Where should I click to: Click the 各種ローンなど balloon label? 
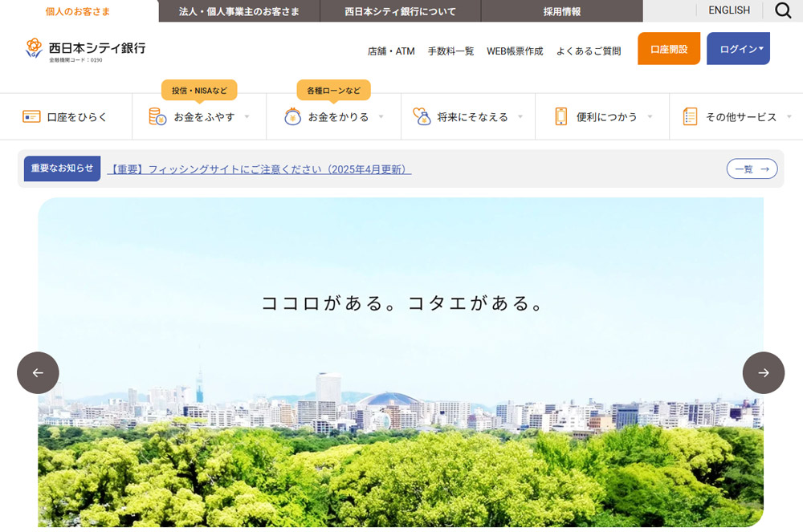[x=333, y=91]
